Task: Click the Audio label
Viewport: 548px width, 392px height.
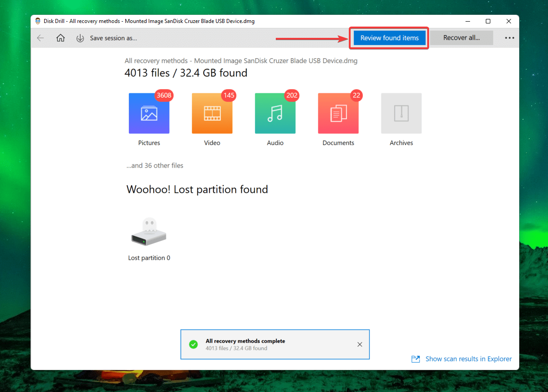Action: click(275, 143)
